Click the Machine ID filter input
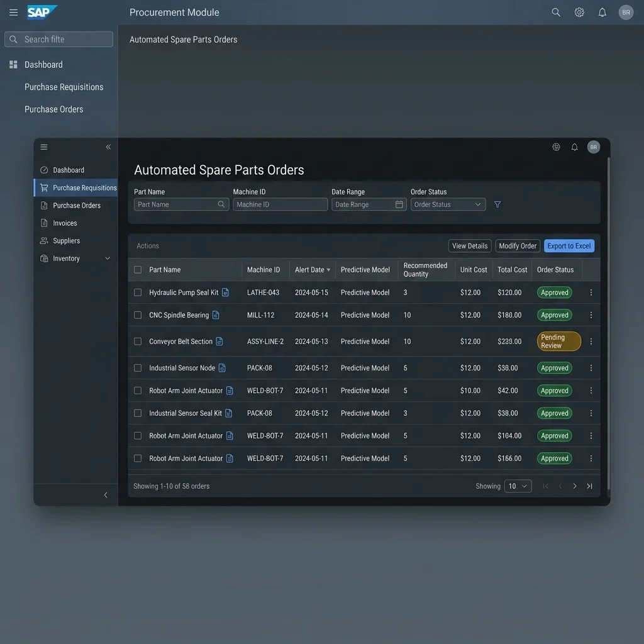 [x=280, y=204]
